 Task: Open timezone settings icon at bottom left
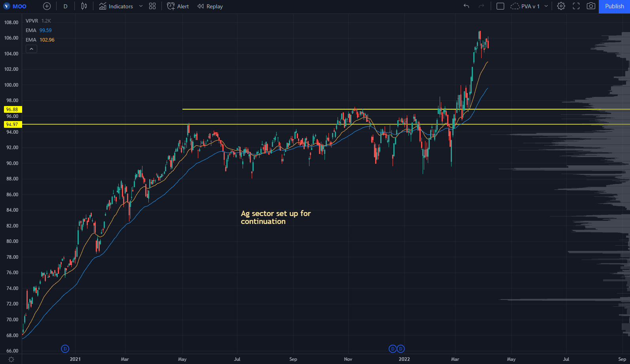point(11,359)
